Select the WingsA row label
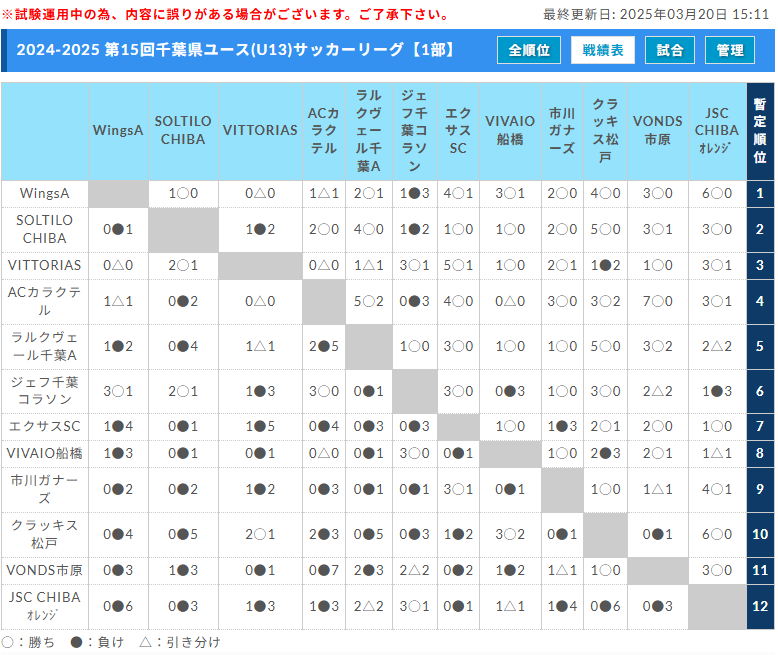Viewport: 778px width, 655px height. tap(45, 194)
